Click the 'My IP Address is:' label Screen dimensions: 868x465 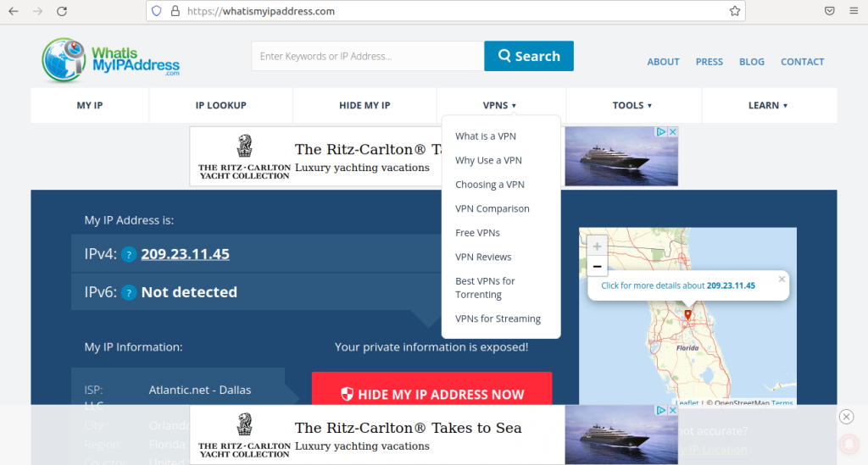129,220
